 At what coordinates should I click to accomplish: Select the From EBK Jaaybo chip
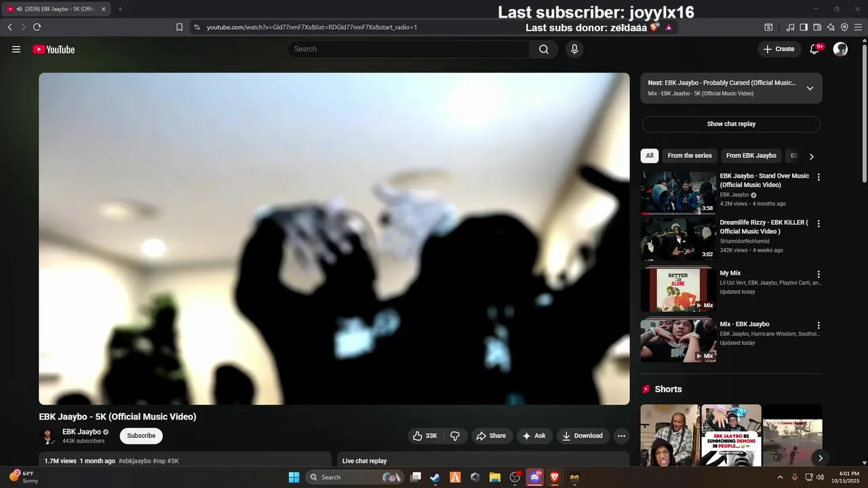click(751, 156)
